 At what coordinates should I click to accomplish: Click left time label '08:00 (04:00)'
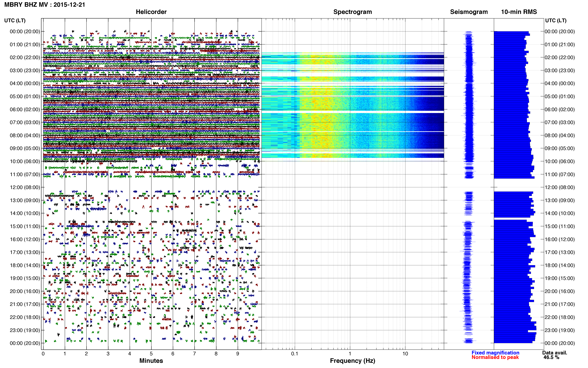[x=25, y=135]
